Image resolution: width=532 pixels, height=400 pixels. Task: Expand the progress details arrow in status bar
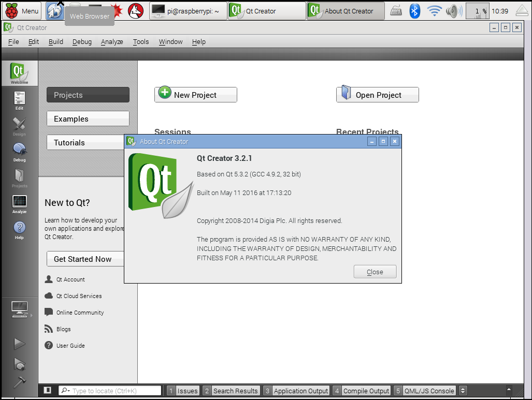pyautogui.click(x=509, y=389)
